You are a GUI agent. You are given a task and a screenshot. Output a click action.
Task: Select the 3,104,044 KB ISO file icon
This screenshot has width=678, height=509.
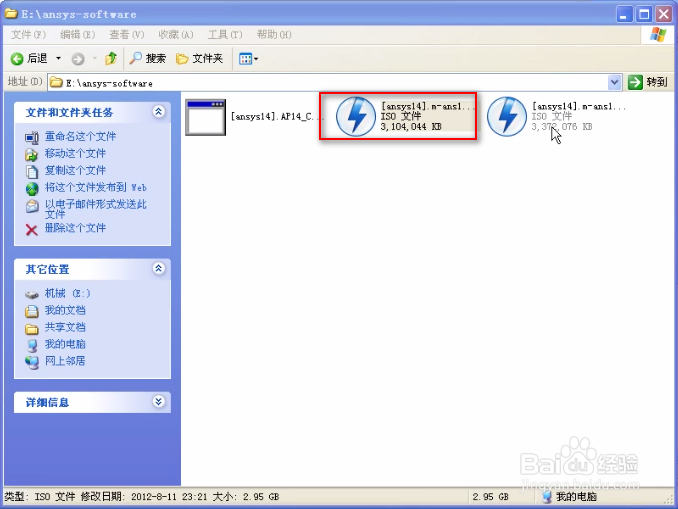355,117
